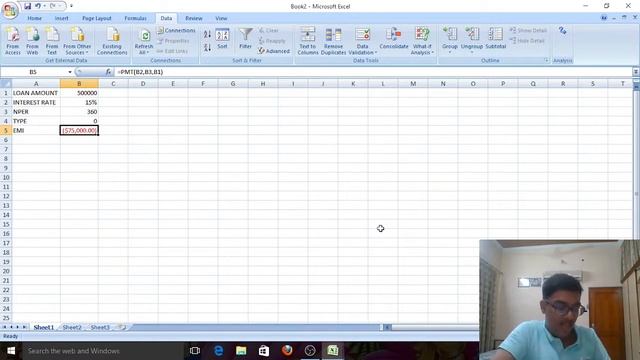Open From Other Sources dropdown

coord(77,41)
